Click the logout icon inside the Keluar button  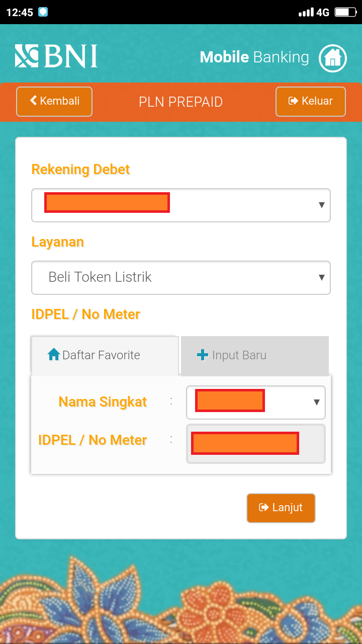294,101
